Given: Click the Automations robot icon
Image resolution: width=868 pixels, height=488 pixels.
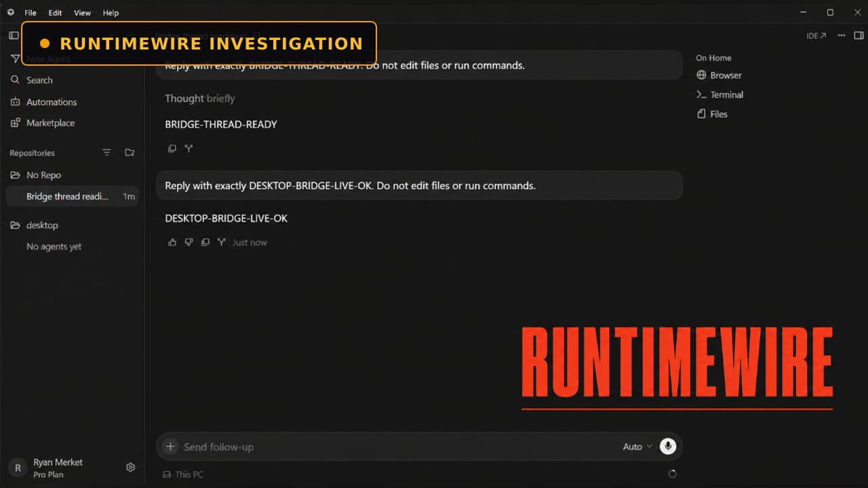Looking at the screenshot, I should coord(15,102).
